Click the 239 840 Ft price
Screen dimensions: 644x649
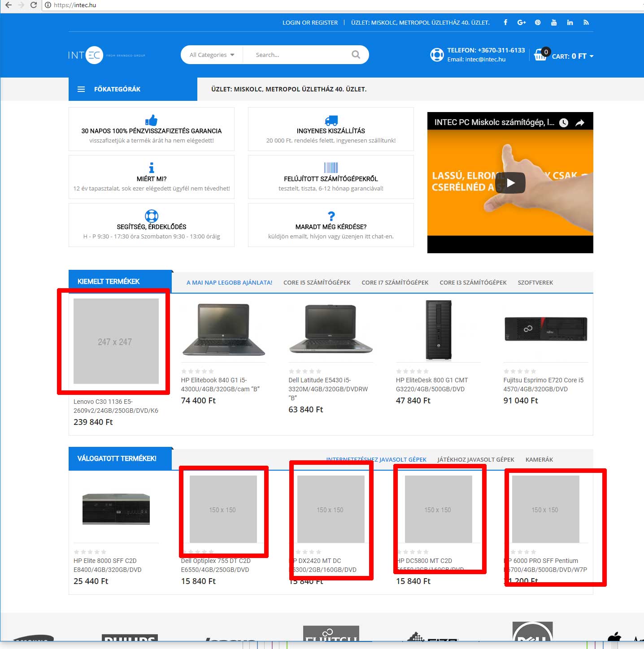(93, 422)
